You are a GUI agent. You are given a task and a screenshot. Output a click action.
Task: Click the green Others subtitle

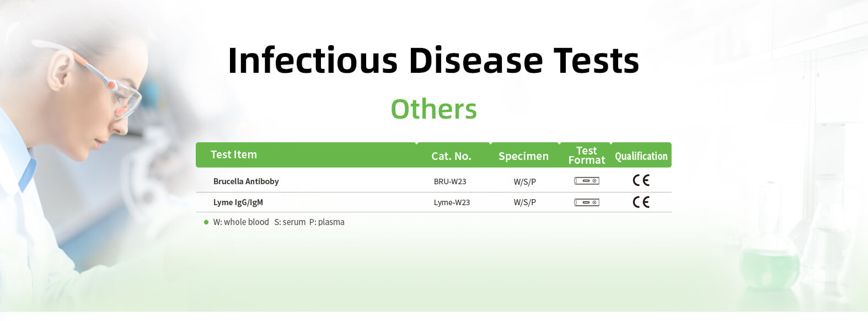pyautogui.click(x=434, y=109)
